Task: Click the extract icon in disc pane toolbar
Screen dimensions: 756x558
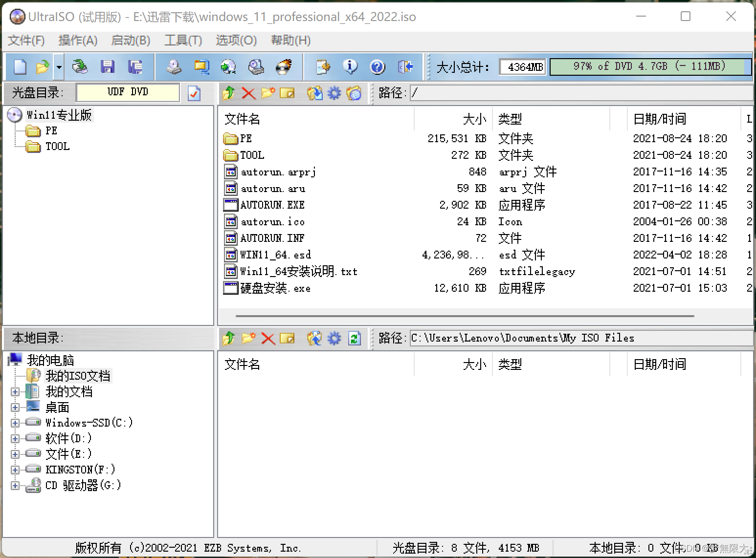Action: coord(314,93)
